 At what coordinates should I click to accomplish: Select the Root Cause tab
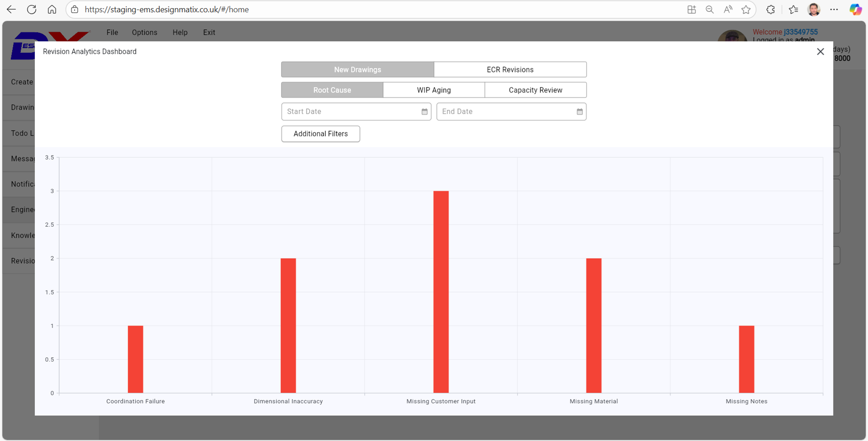(332, 90)
